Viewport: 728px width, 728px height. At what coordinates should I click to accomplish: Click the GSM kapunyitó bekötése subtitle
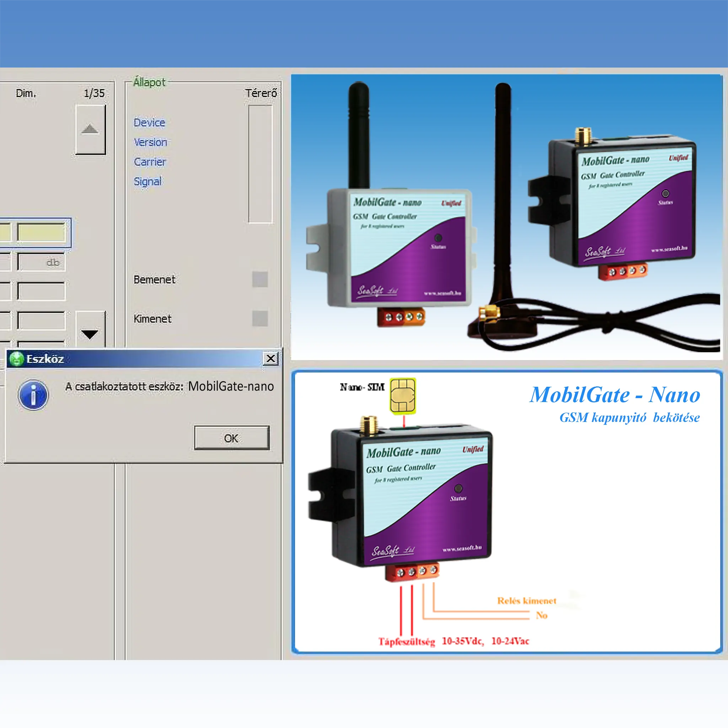630,418
